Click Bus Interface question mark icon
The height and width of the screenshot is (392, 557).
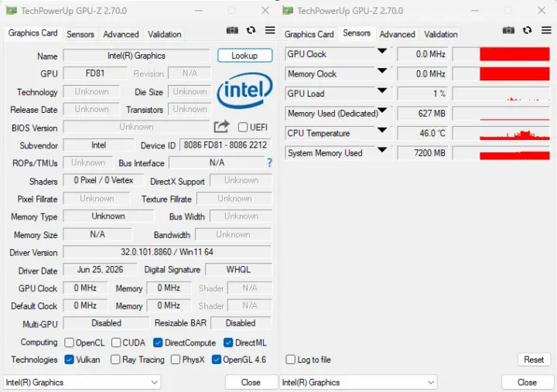tap(270, 162)
